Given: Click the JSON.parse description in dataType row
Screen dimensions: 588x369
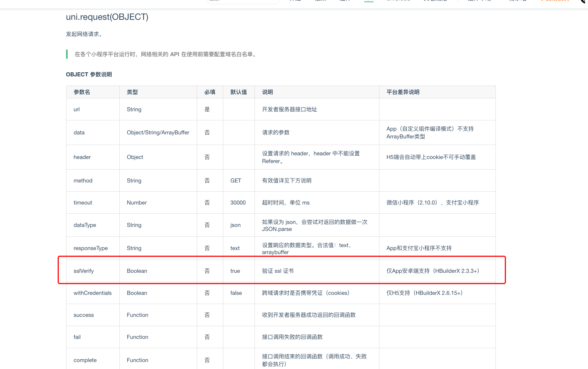Looking at the screenshot, I should coord(315,225).
